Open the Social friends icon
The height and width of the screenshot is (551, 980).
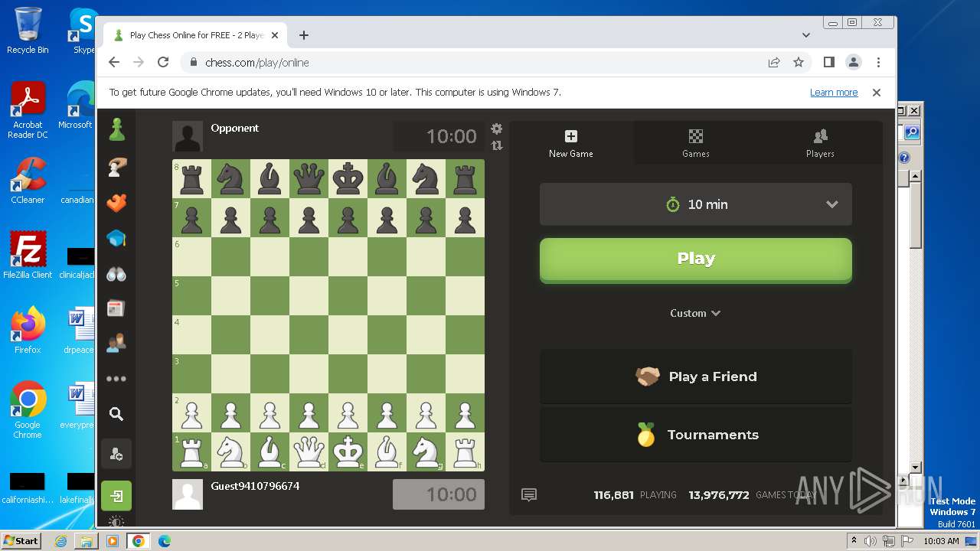[x=116, y=343]
